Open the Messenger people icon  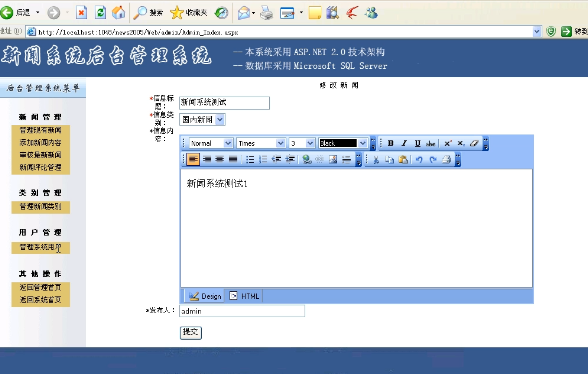371,13
